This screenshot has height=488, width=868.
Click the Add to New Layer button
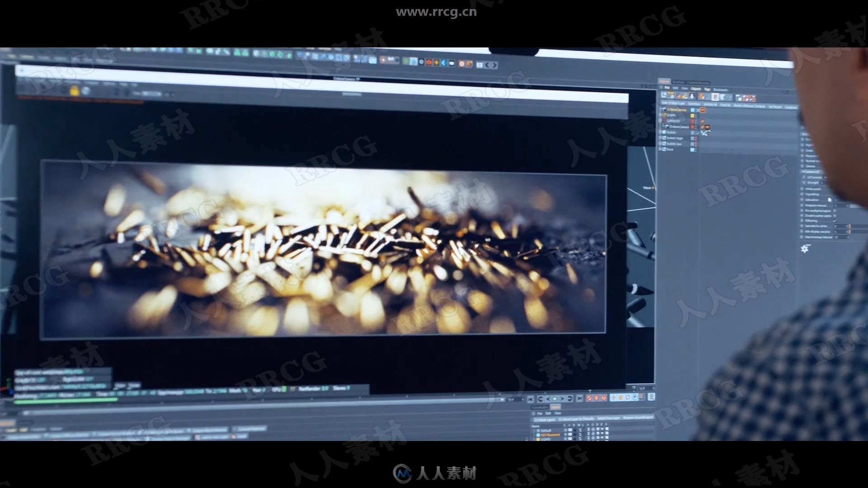[x=673, y=103]
